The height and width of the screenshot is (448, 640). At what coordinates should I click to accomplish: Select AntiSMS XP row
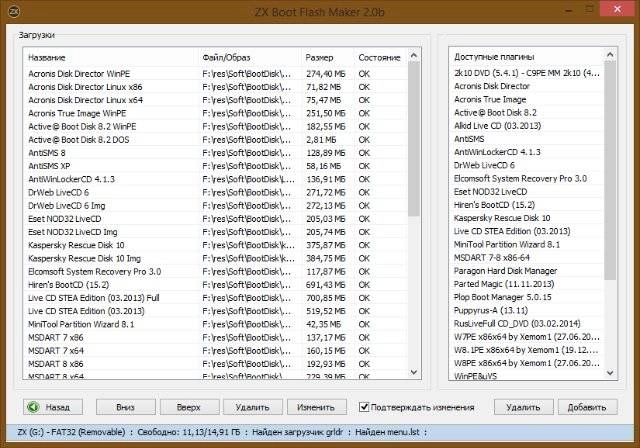(216, 166)
